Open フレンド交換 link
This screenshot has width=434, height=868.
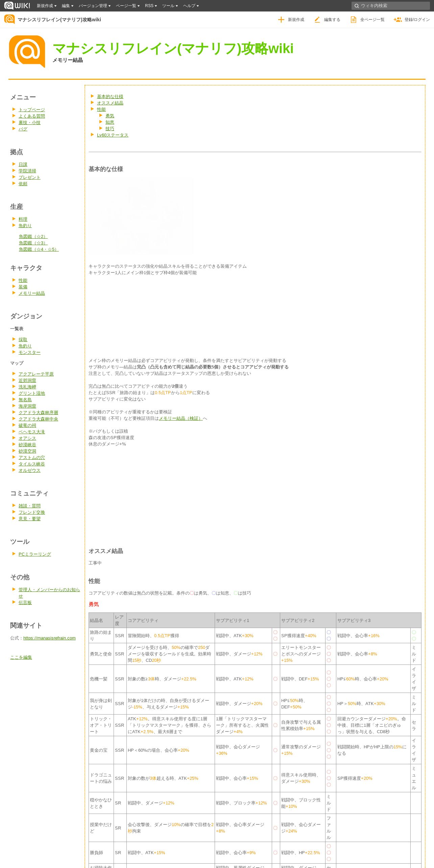[x=32, y=512]
